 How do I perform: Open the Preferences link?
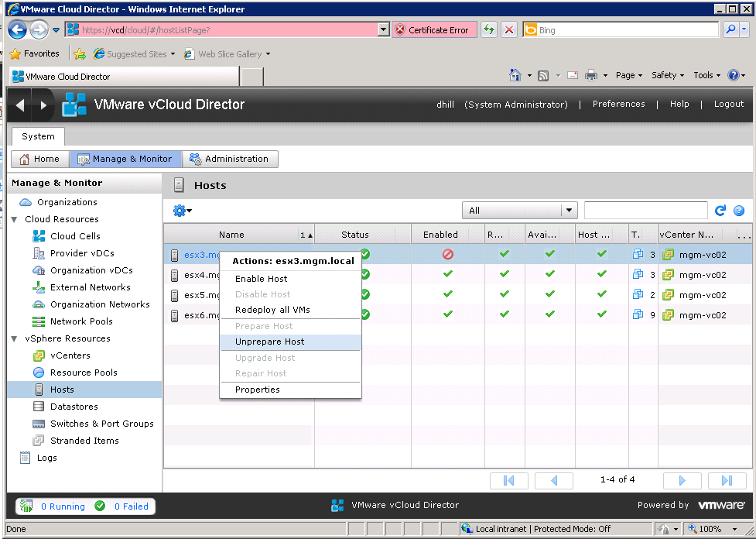[618, 105]
